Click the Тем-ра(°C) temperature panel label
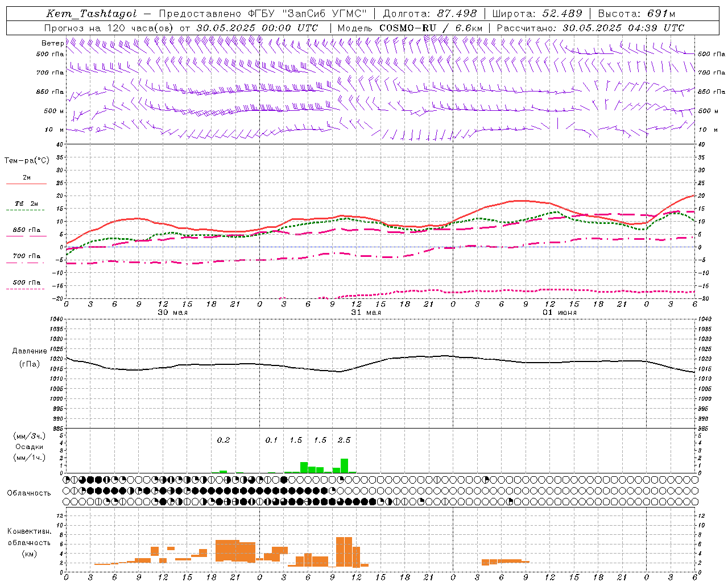728x582 pixels. coord(27,161)
